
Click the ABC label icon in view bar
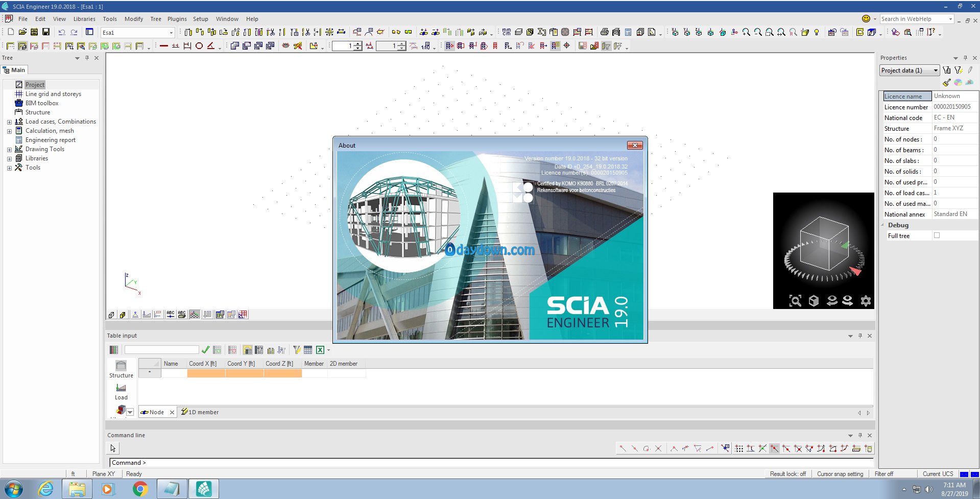(x=171, y=315)
